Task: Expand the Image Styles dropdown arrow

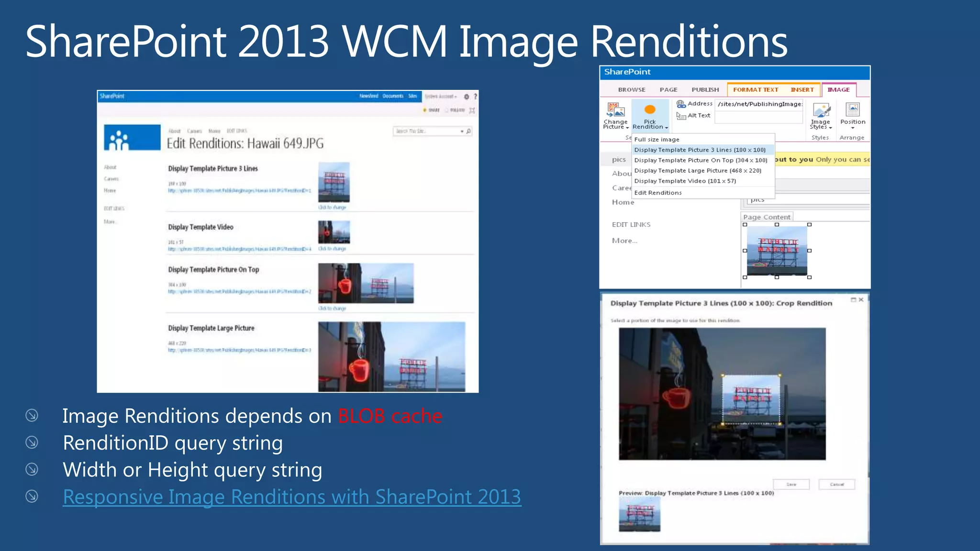Action: 830,128
